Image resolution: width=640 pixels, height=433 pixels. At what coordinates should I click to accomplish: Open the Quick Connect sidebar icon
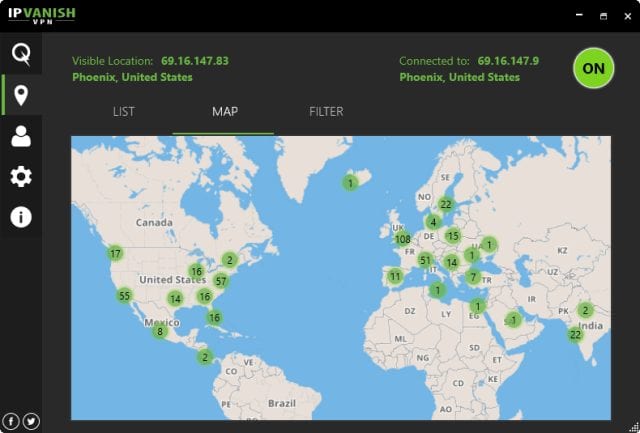[20, 54]
